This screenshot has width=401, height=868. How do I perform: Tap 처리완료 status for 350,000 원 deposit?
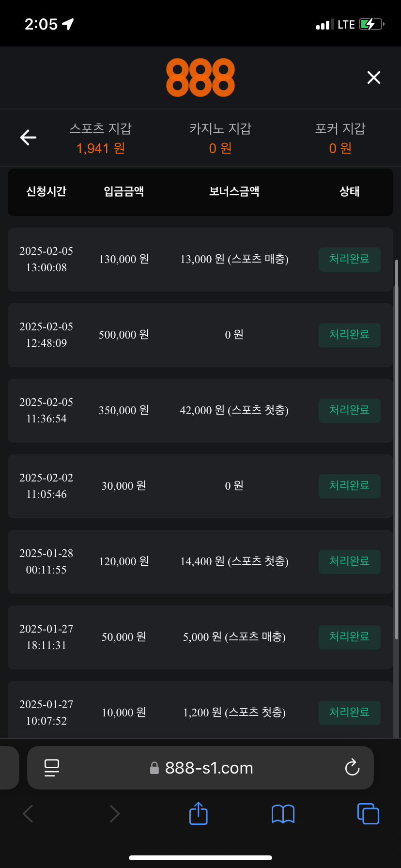coord(349,410)
